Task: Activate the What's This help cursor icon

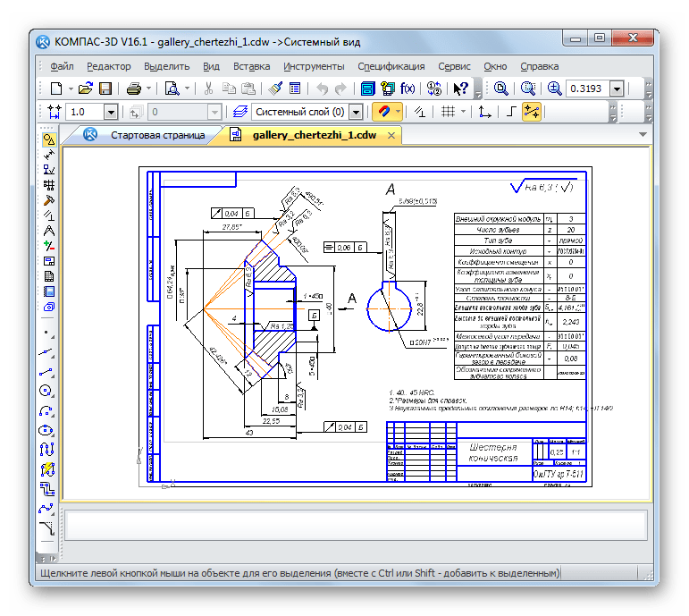Action: 460,89
